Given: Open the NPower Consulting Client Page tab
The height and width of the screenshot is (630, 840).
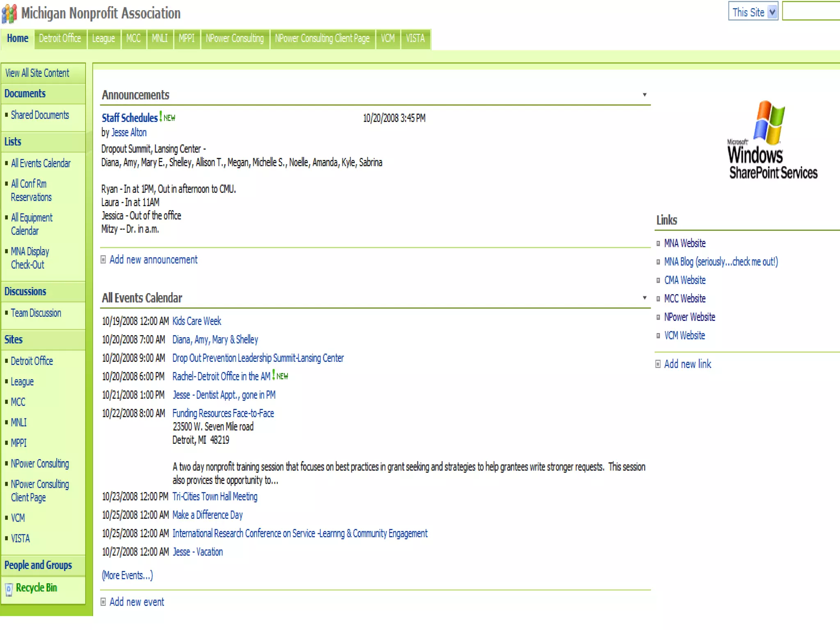Looking at the screenshot, I should (322, 39).
